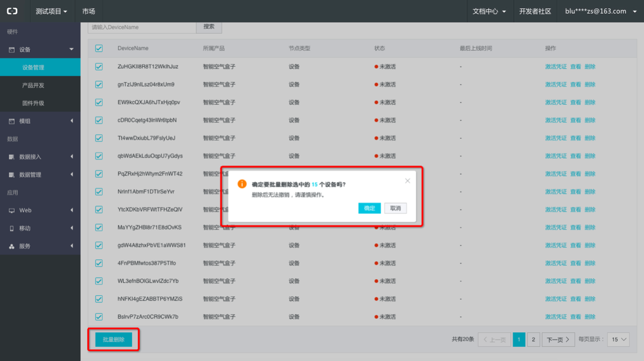
Task: Click the DeviceName search input field
Action: click(142, 27)
